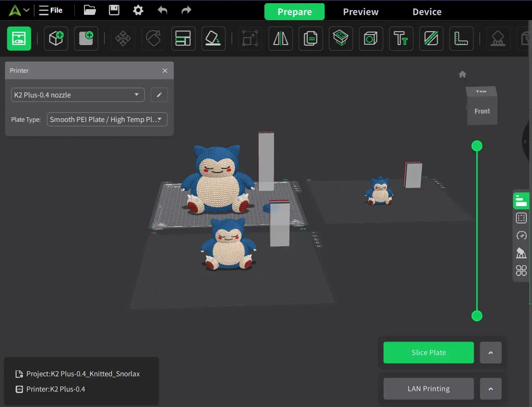532x407 pixels.
Task: Click the hollow box tool icon
Action: tap(371, 39)
